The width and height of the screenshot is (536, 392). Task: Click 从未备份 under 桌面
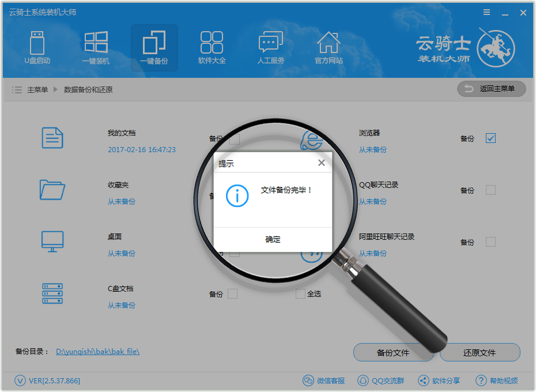[122, 254]
